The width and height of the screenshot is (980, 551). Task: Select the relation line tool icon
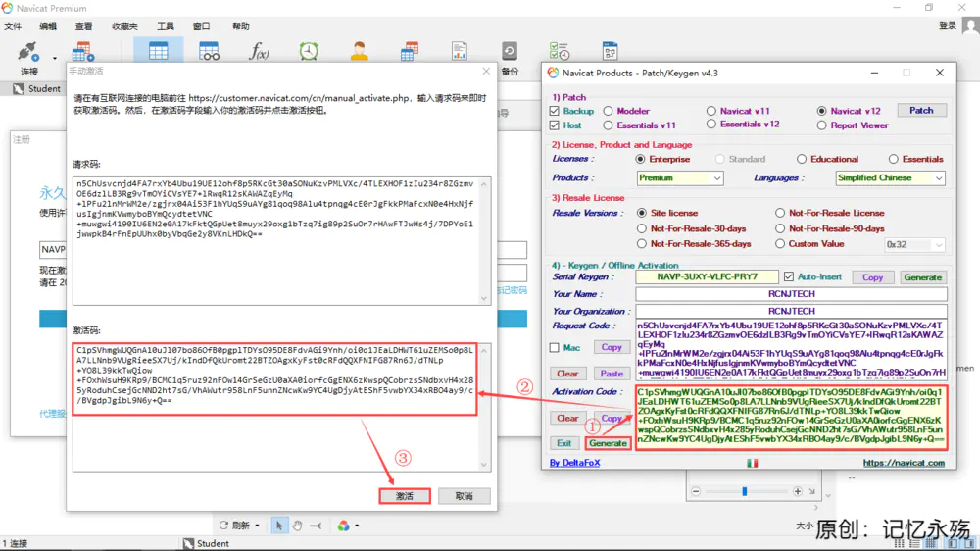[316, 526]
